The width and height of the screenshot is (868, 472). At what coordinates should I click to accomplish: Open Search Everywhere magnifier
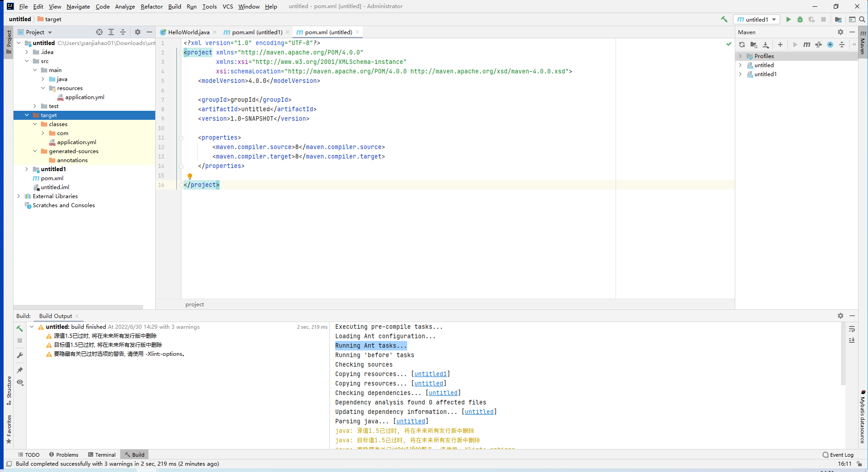pos(862,19)
